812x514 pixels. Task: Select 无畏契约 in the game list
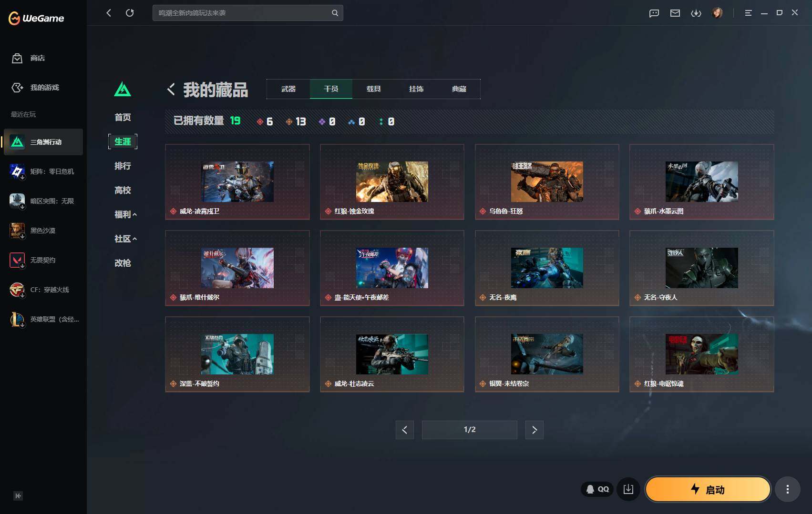tap(43, 260)
